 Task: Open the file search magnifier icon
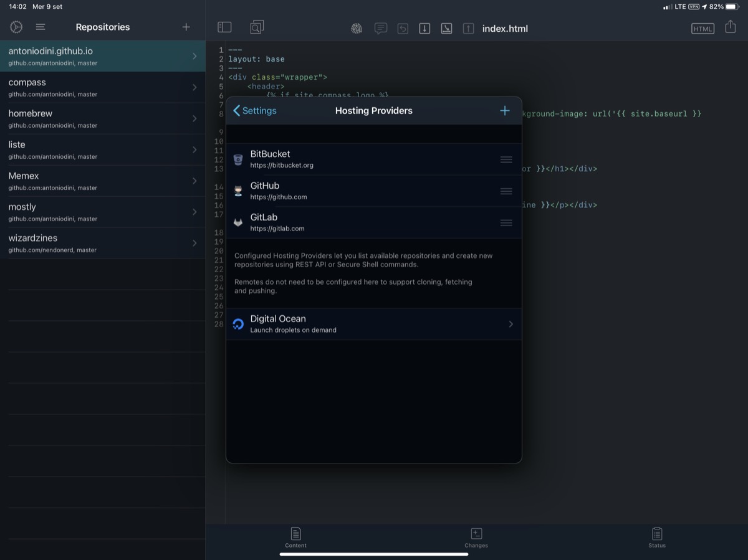[x=257, y=27]
